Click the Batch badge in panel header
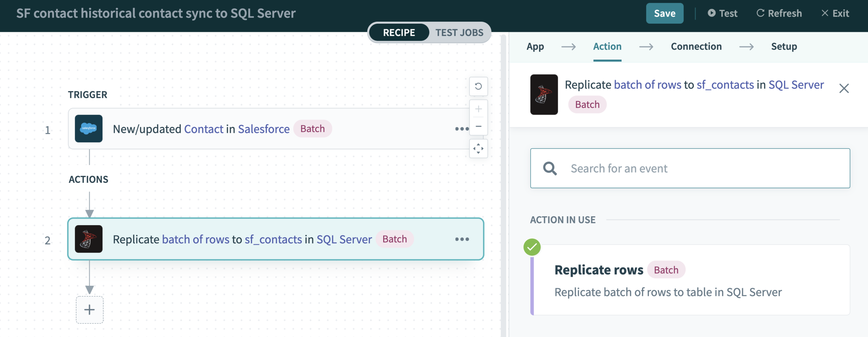 (x=587, y=104)
